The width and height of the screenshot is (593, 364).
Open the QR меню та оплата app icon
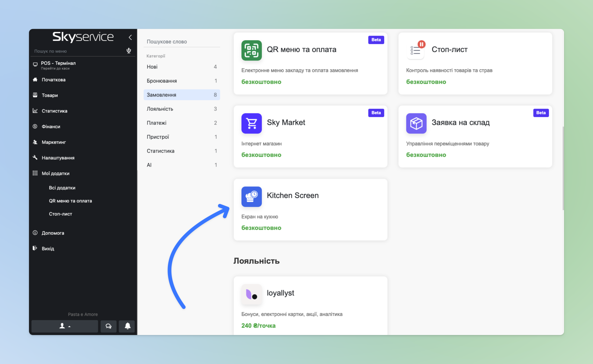tap(251, 50)
